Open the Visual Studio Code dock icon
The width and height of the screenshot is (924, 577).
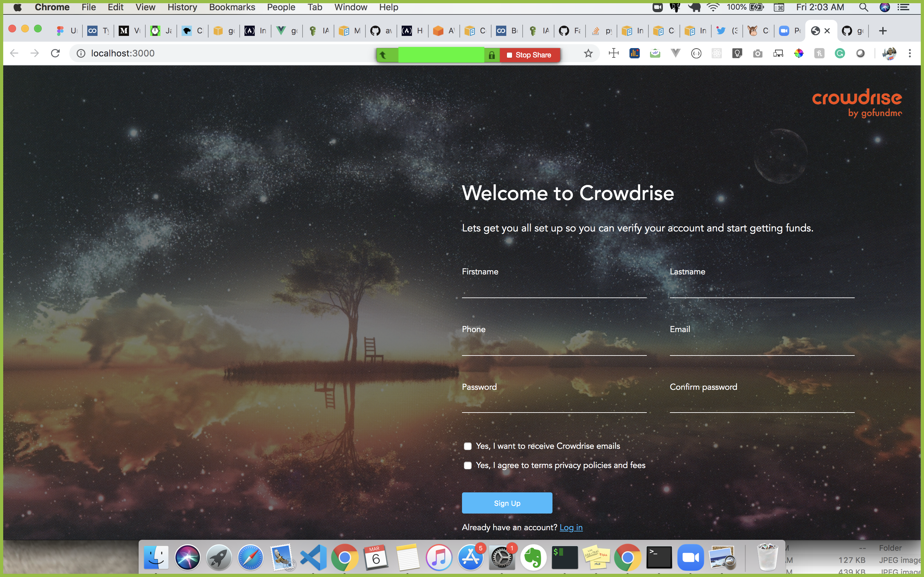click(x=313, y=557)
